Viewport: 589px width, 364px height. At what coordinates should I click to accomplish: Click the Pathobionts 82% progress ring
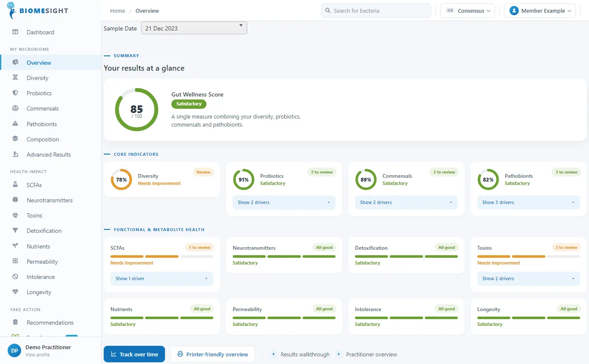coord(488,179)
